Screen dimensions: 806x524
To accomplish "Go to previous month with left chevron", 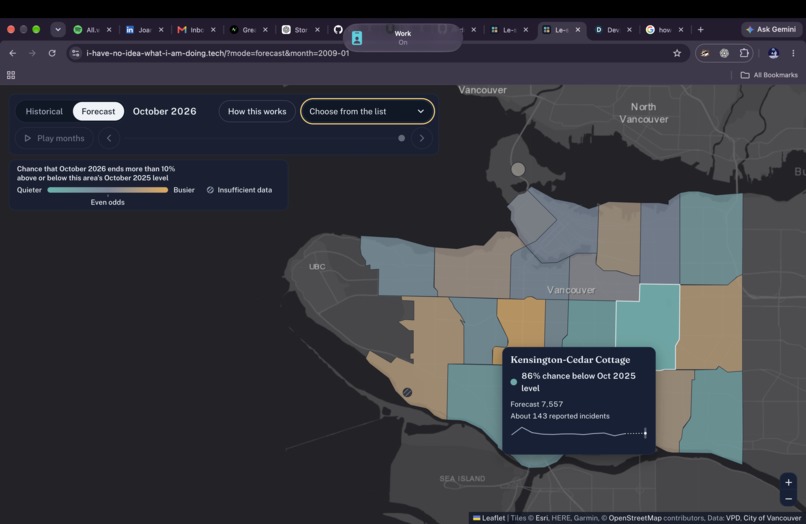I will click(x=109, y=138).
